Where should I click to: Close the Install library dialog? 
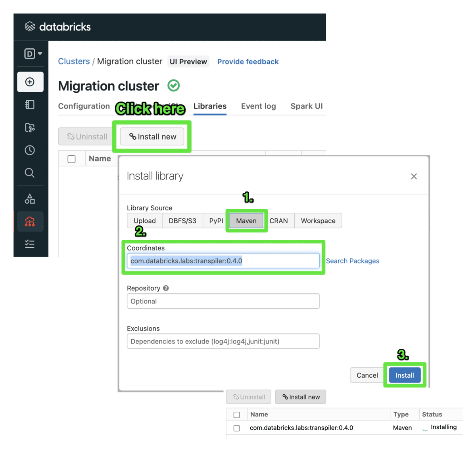point(414,176)
